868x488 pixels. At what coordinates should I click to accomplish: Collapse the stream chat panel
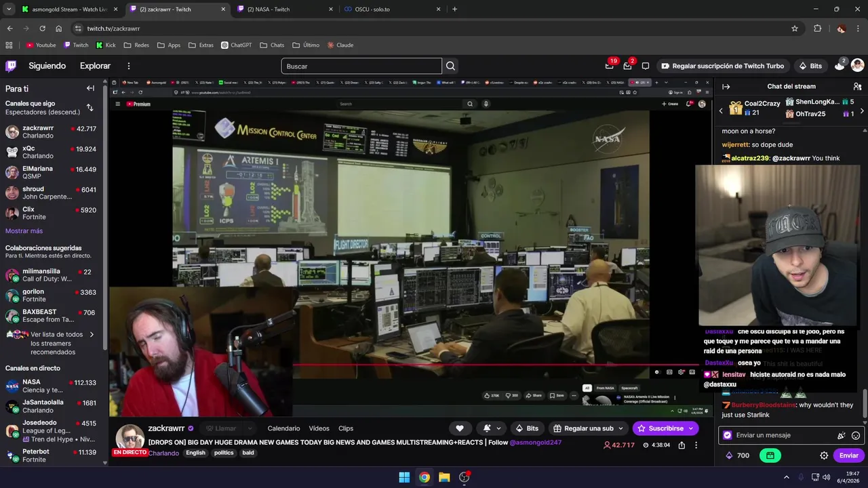[x=726, y=87]
